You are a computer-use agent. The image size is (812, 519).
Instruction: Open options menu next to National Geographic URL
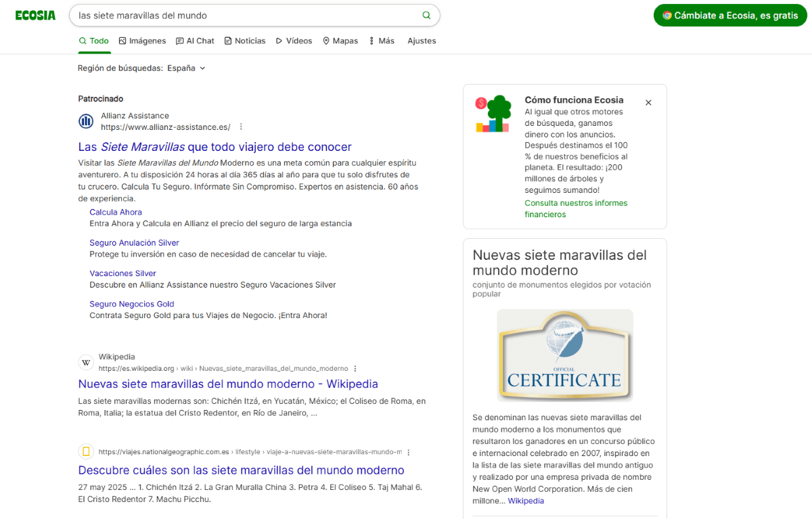pyautogui.click(x=409, y=452)
